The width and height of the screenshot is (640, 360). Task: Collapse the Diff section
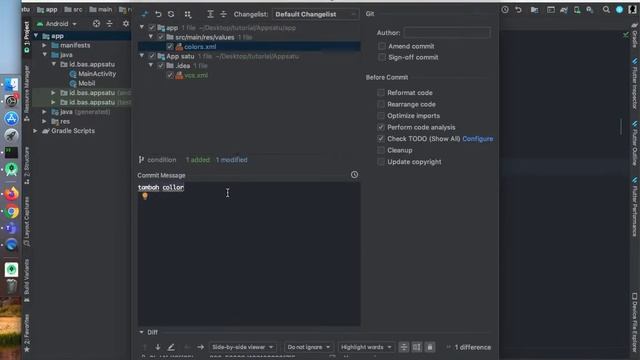point(142,332)
